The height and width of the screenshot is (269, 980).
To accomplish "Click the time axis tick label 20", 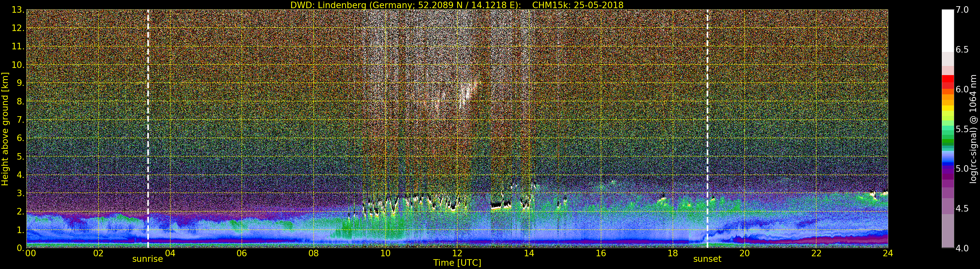I will pyautogui.click(x=744, y=253).
